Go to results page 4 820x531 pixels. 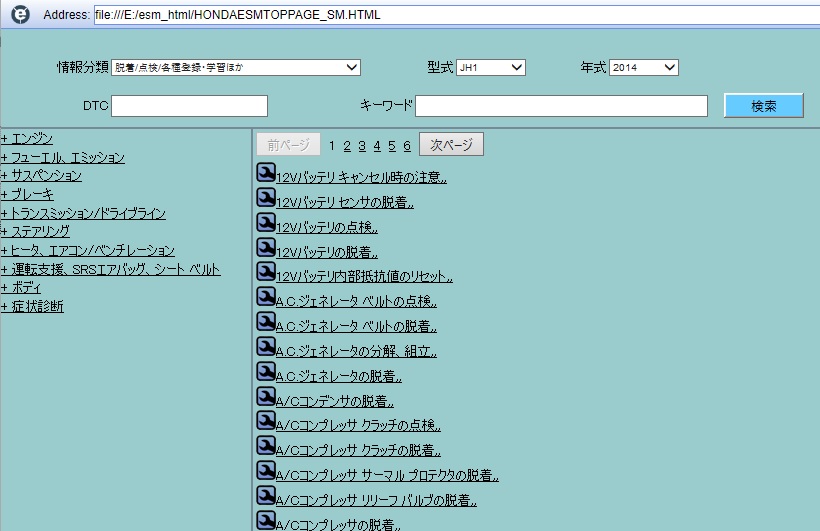[377, 146]
